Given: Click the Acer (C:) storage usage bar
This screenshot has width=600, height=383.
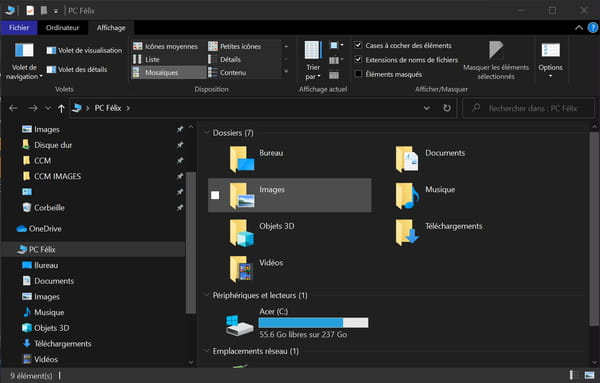Looking at the screenshot, I should (x=313, y=323).
